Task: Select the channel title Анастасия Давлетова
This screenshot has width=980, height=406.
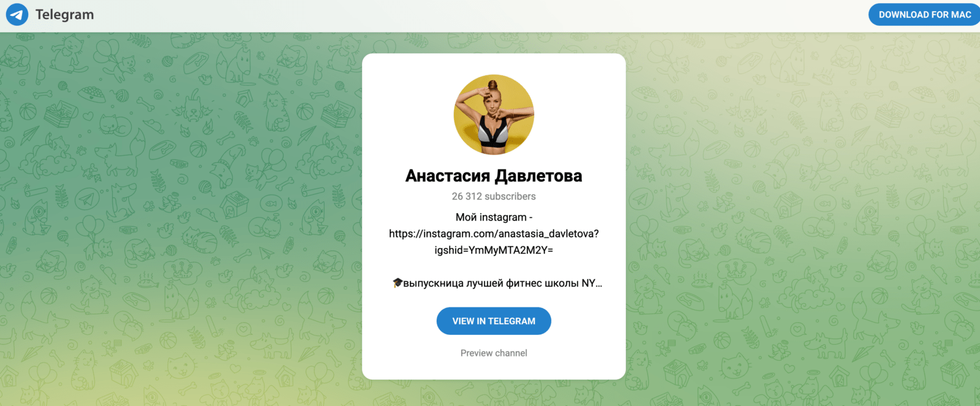Action: tap(494, 176)
